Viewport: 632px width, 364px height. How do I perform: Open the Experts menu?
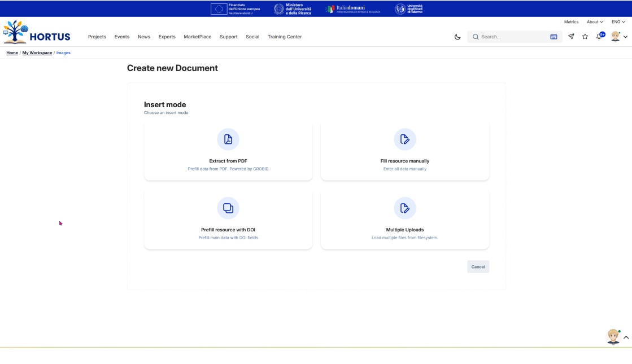tap(167, 37)
